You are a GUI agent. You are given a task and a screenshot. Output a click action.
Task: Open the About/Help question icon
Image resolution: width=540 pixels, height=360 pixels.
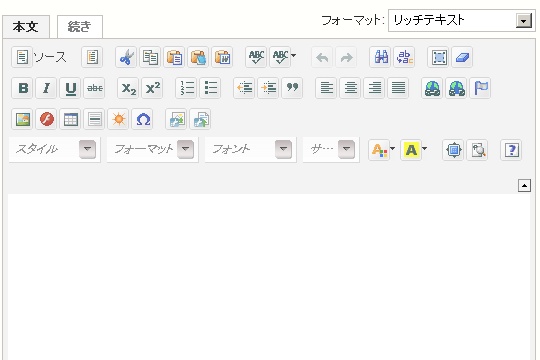coord(511,150)
